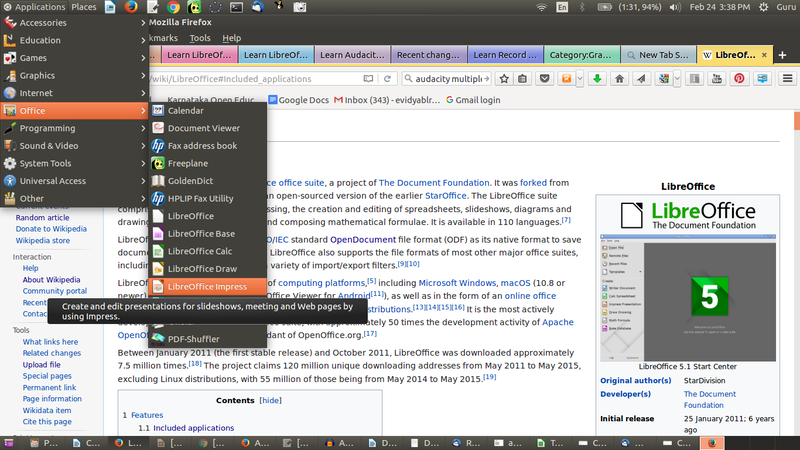The height and width of the screenshot is (450, 800).
Task: Open the green Downloads arrow
Action: pos(597,79)
